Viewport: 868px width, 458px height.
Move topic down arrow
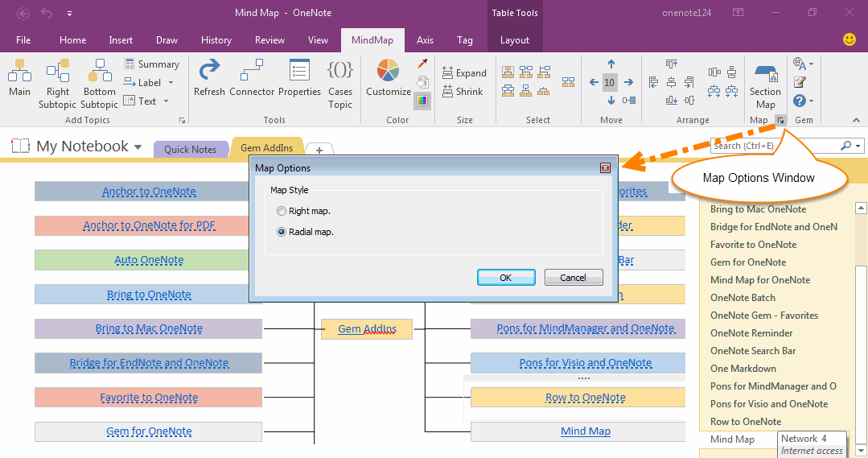pos(611,101)
